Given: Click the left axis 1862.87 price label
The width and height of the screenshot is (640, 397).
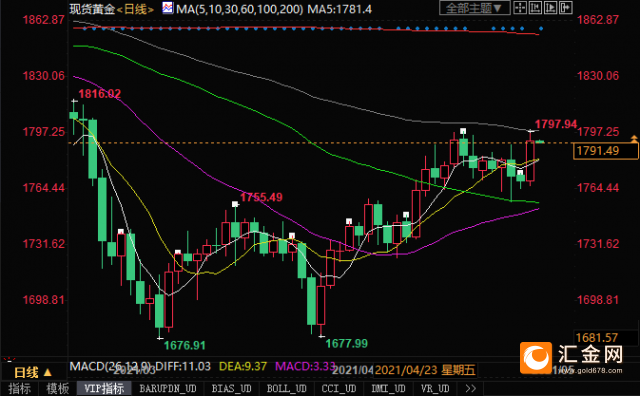Looking at the screenshot, I should click(44, 20).
